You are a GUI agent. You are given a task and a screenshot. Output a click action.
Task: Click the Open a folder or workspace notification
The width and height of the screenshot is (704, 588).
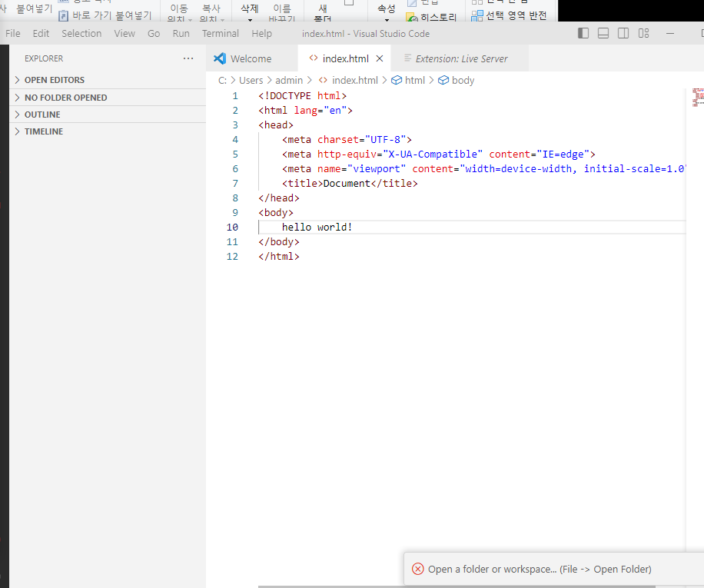(554, 569)
